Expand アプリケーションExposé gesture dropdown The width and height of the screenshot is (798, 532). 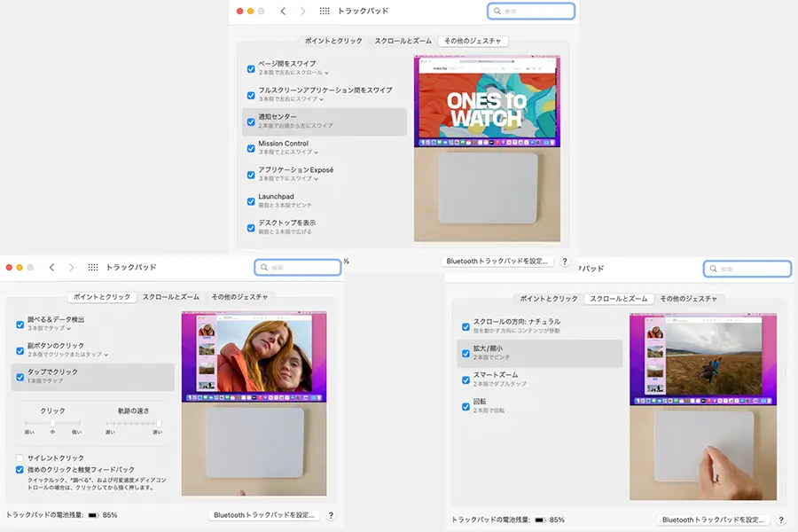[288, 179]
